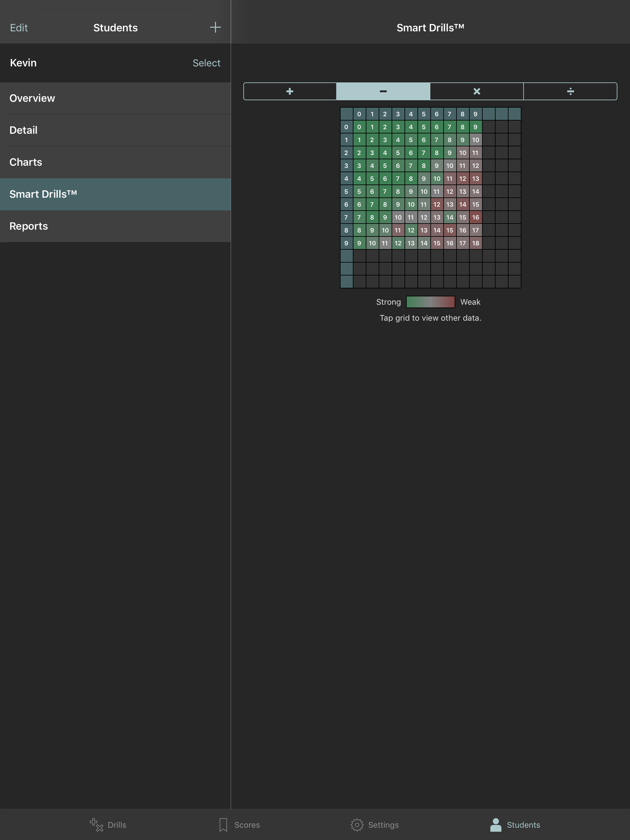Tap the red grid cell showing 16
Screen dimensions: 630x840
pyautogui.click(x=475, y=217)
